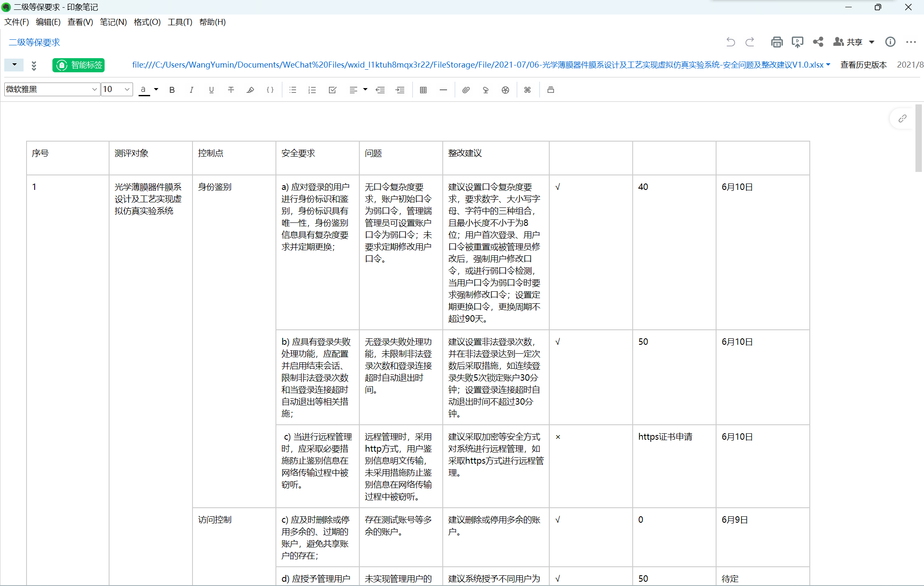Image resolution: width=924 pixels, height=586 pixels.
Task: Click the 智能标签 smart tag button
Action: pos(79,65)
